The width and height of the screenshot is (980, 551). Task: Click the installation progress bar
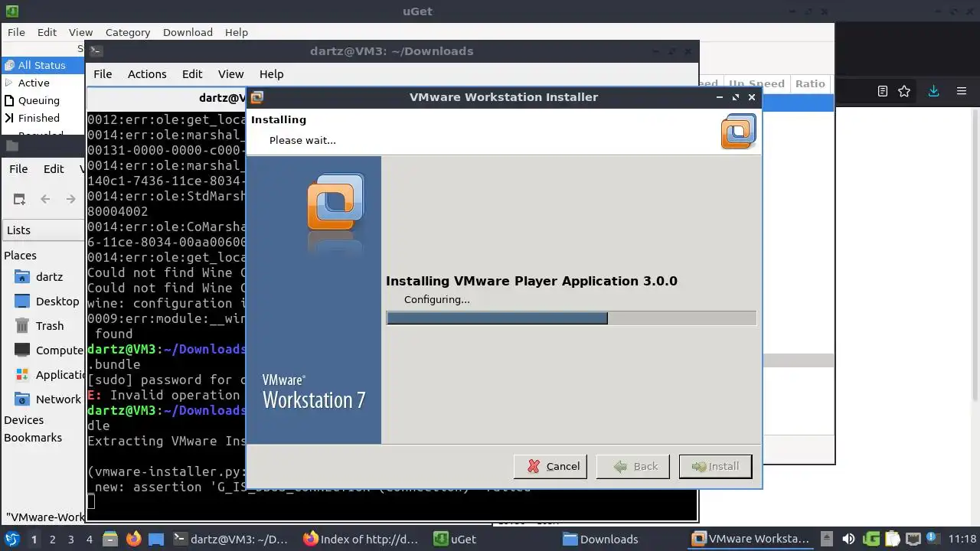571,318
